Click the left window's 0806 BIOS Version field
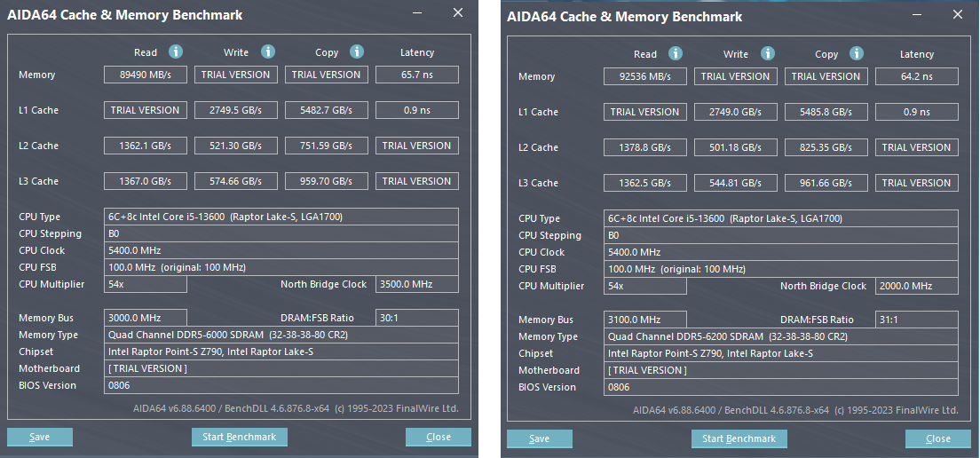 281,385
